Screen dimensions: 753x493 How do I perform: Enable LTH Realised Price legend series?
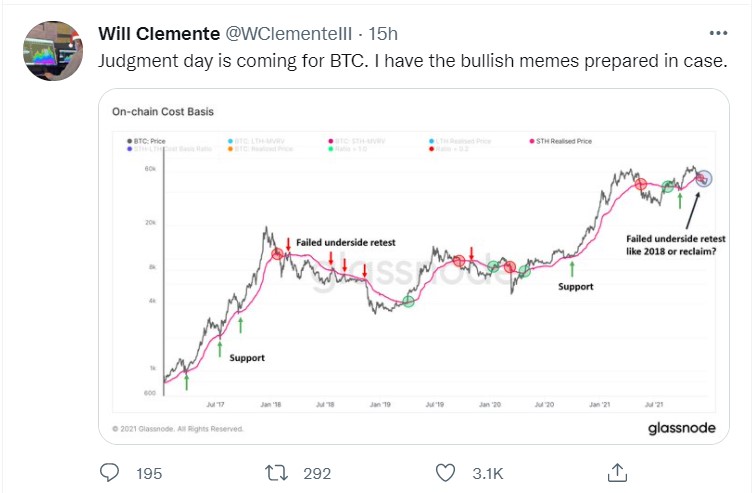pyautogui.click(x=460, y=141)
